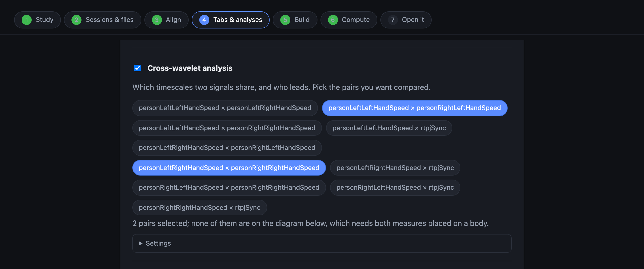Deselect personLeftLeftHandSpeed × personRightLeftHandSpeed pair
This screenshot has width=644, height=269.
pyautogui.click(x=415, y=108)
